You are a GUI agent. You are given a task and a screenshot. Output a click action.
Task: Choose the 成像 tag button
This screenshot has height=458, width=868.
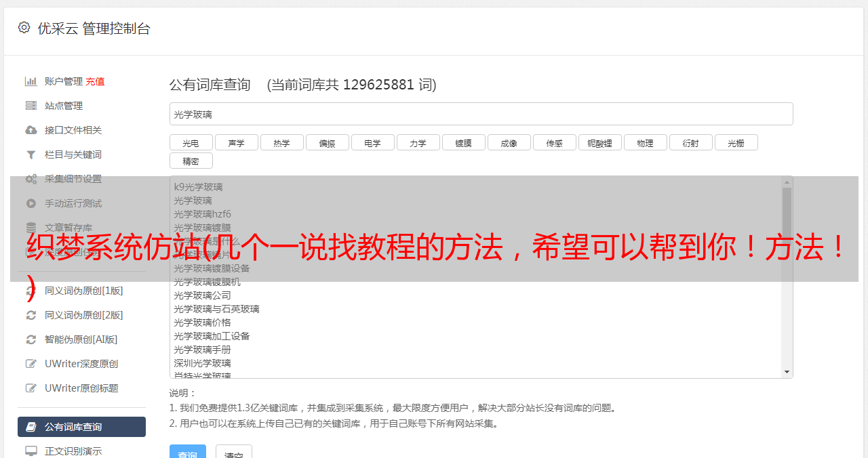tap(509, 142)
